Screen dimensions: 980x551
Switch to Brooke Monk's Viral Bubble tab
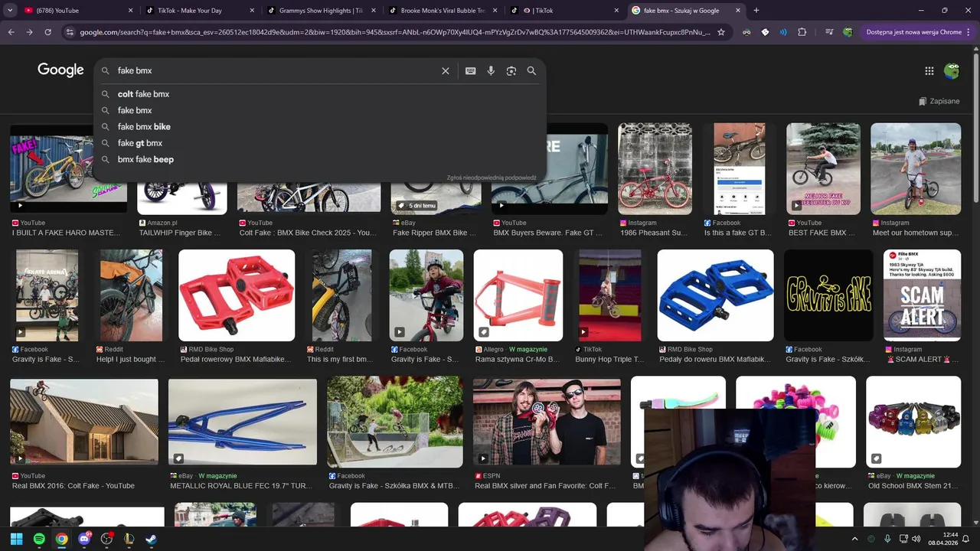(x=443, y=11)
